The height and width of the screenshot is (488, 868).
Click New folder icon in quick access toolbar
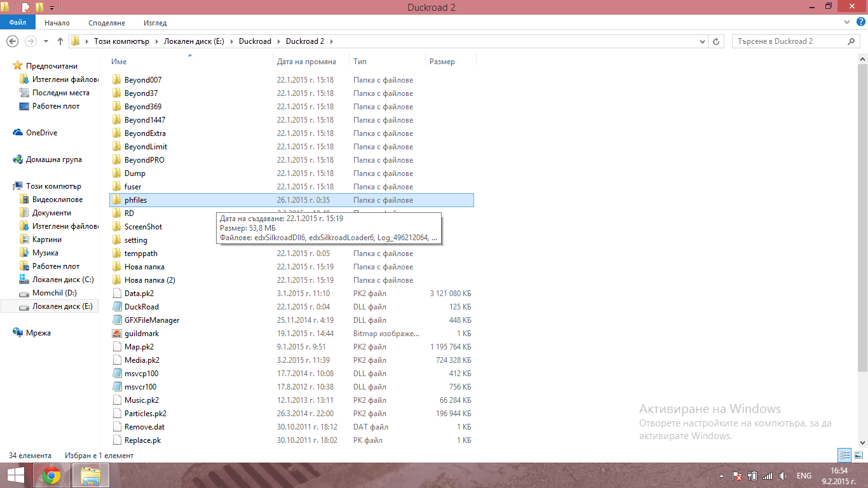(39, 8)
